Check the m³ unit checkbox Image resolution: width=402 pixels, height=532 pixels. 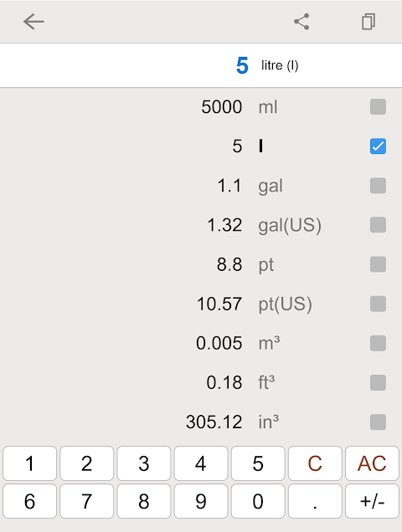pos(378,343)
